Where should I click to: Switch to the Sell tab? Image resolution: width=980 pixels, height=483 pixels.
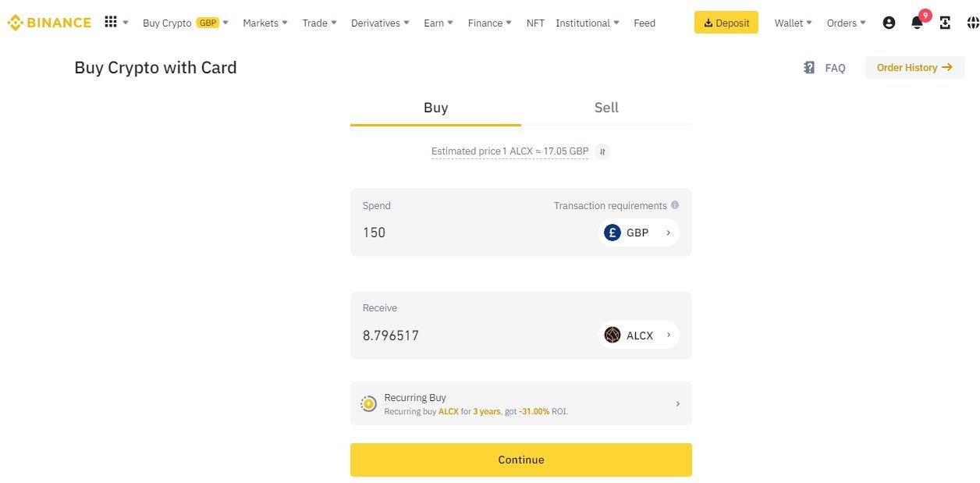606,108
